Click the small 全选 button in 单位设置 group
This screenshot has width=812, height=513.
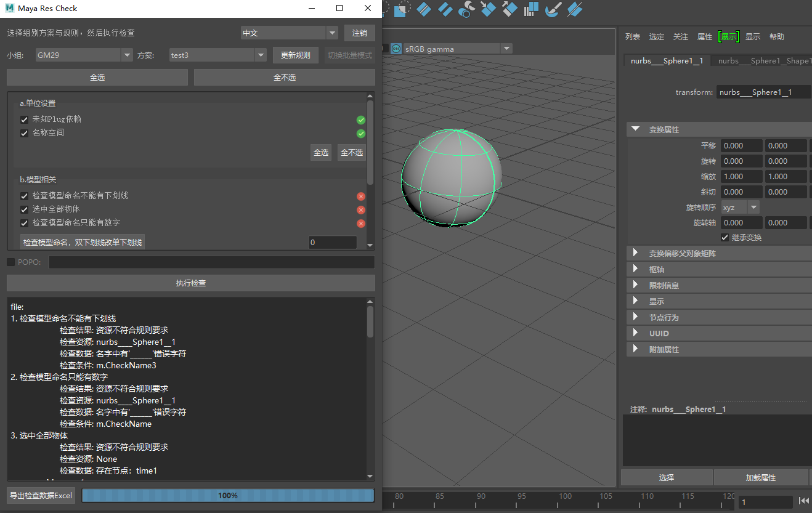tap(321, 152)
